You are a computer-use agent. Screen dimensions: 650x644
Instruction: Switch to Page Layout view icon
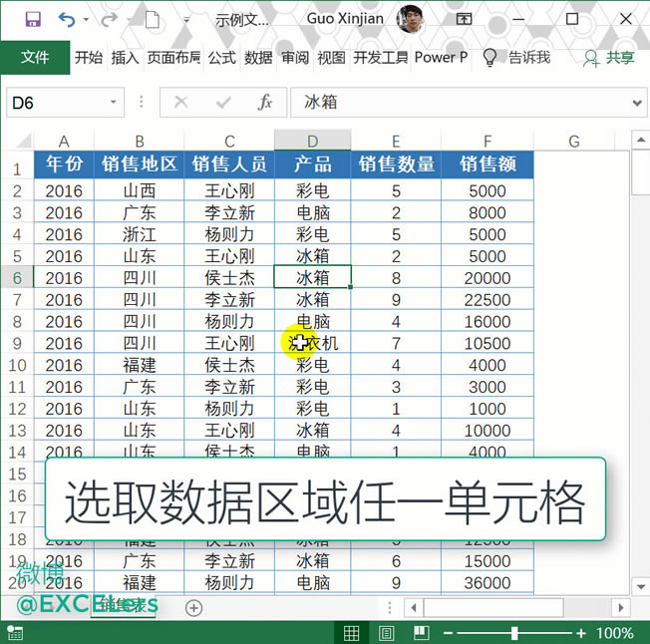387,633
